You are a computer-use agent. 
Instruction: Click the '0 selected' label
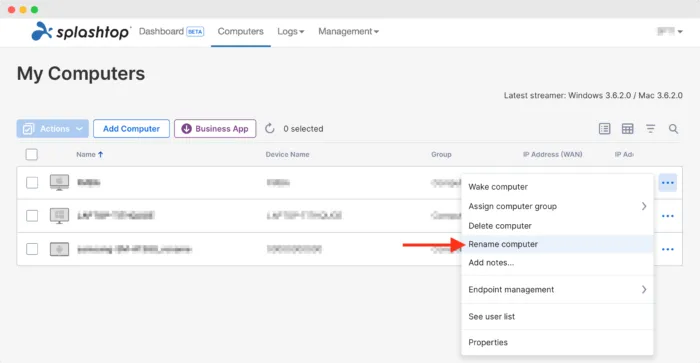pos(303,129)
